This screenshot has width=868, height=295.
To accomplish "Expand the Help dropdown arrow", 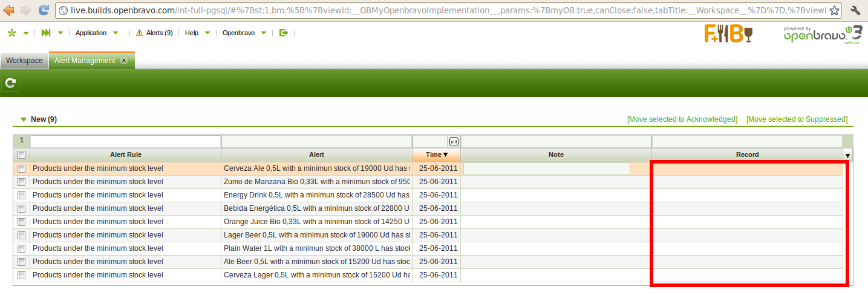I will 207,33.
